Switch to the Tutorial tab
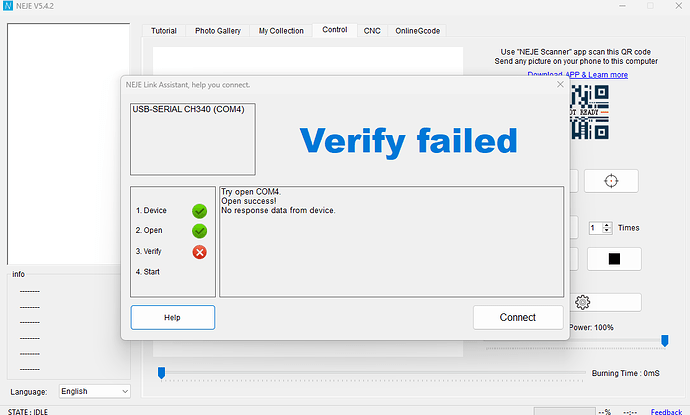 coord(164,31)
